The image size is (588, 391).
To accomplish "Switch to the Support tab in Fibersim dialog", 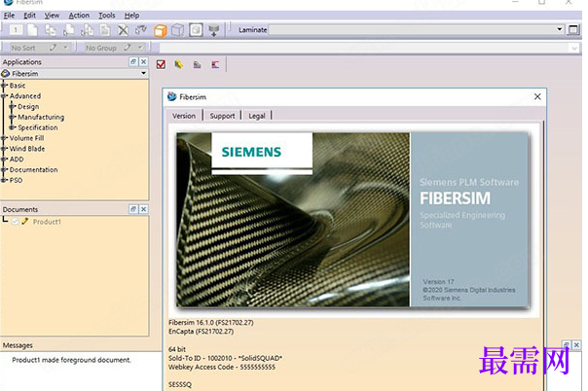I will pyautogui.click(x=222, y=116).
